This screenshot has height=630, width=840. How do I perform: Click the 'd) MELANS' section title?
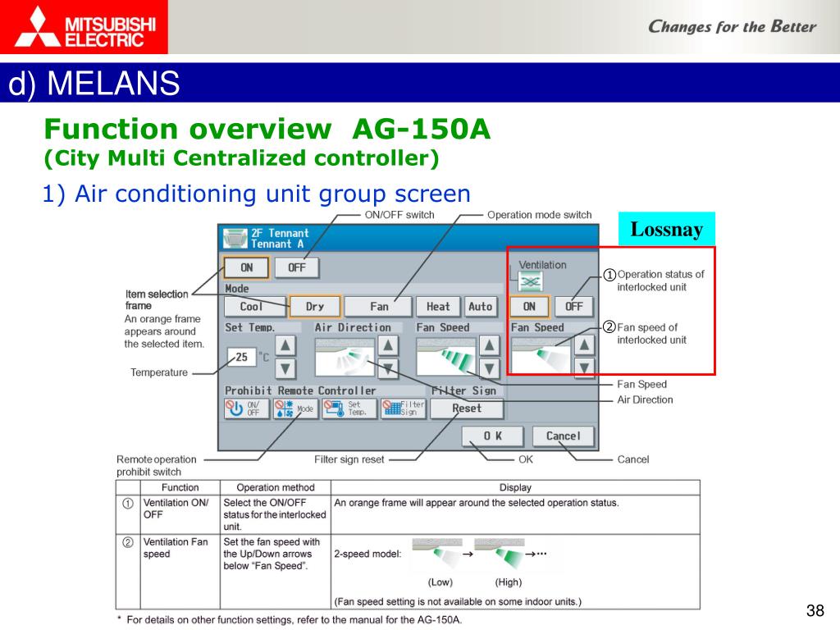tap(94, 83)
